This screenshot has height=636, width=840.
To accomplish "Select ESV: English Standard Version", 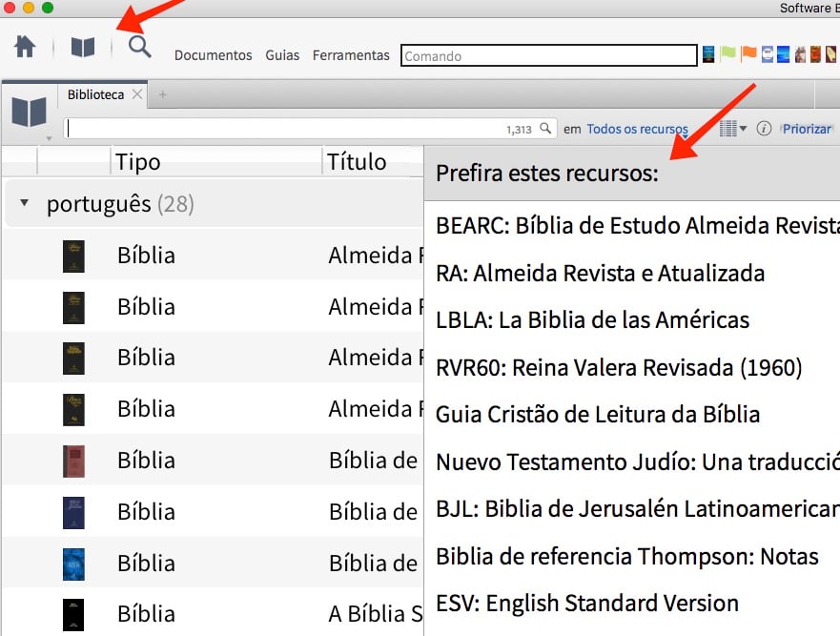I will (x=587, y=604).
